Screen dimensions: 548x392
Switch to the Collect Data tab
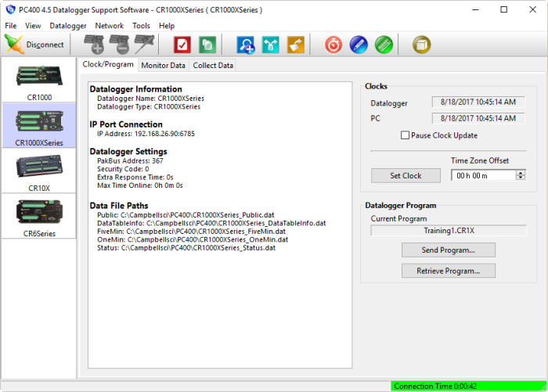point(213,65)
